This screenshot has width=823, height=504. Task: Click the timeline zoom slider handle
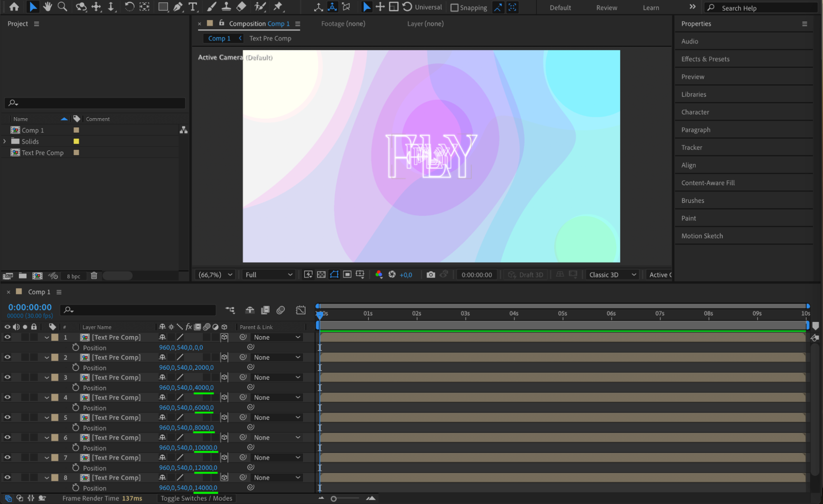tap(333, 499)
